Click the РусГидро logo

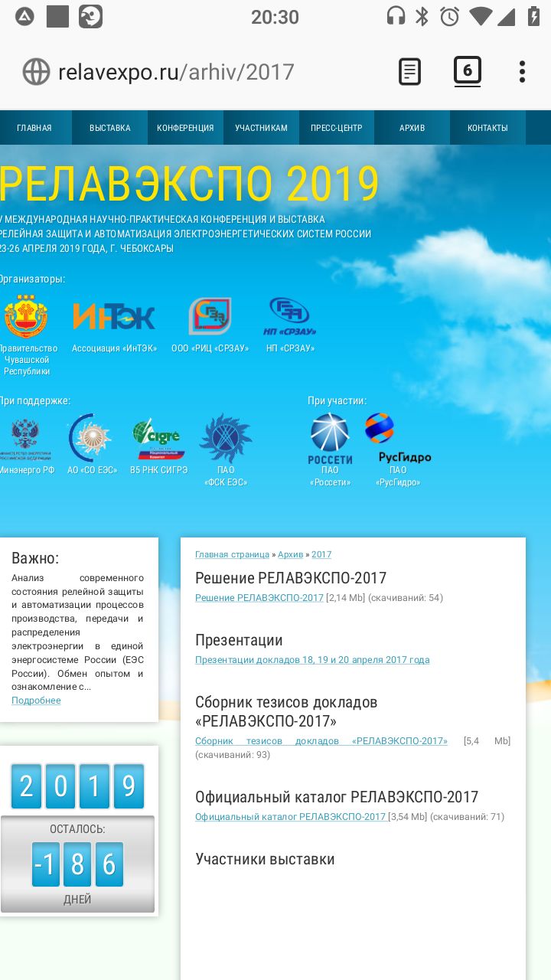click(397, 439)
